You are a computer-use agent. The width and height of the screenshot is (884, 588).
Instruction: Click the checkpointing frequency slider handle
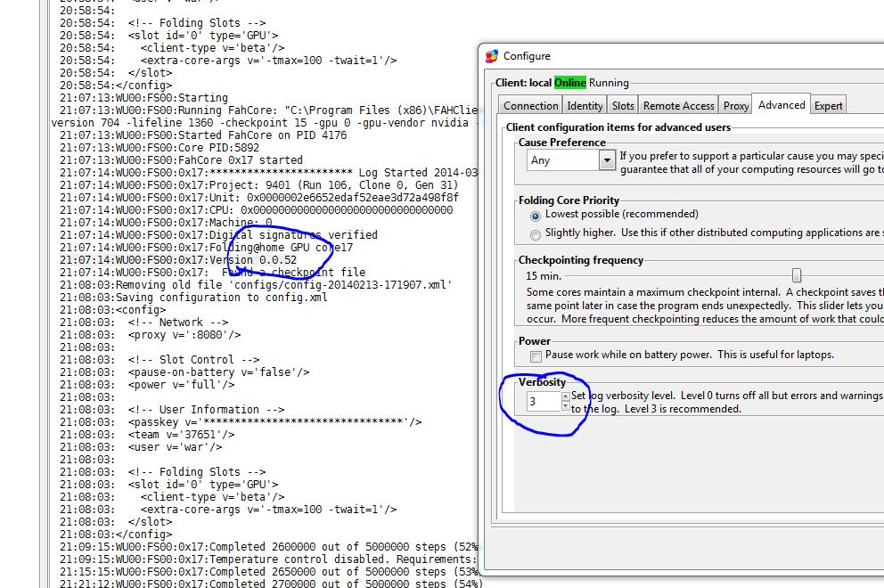(796, 275)
